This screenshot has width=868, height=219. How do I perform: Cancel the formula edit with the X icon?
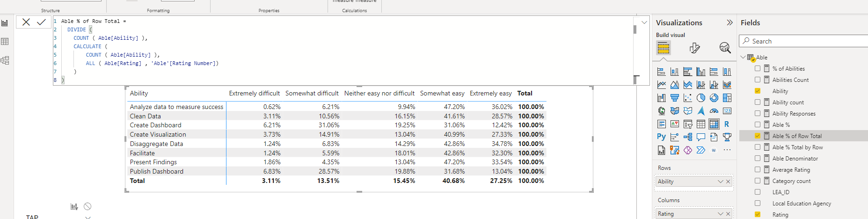click(26, 22)
